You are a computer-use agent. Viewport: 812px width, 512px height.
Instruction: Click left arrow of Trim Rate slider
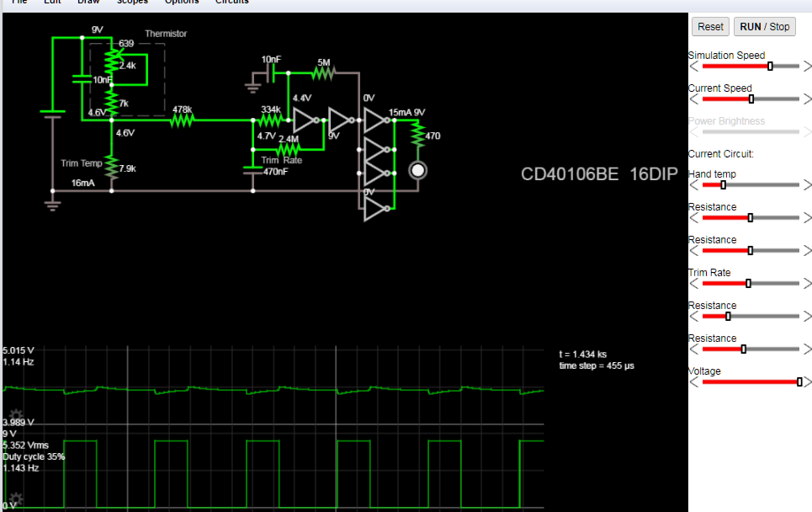(x=694, y=284)
